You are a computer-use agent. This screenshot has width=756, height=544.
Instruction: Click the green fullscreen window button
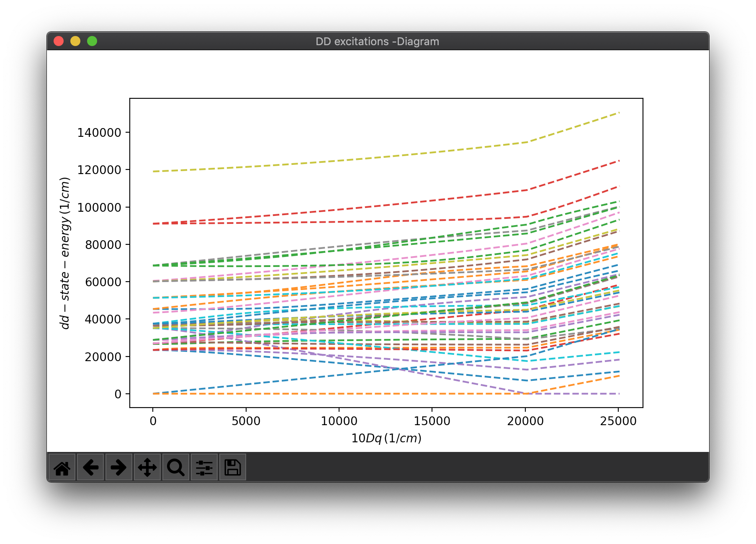click(92, 41)
